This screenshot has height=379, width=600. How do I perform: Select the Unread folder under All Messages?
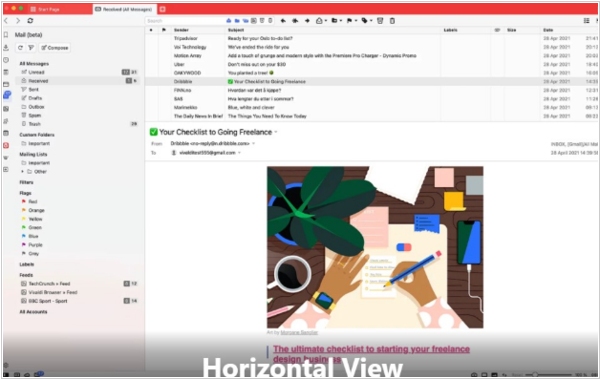(x=36, y=72)
